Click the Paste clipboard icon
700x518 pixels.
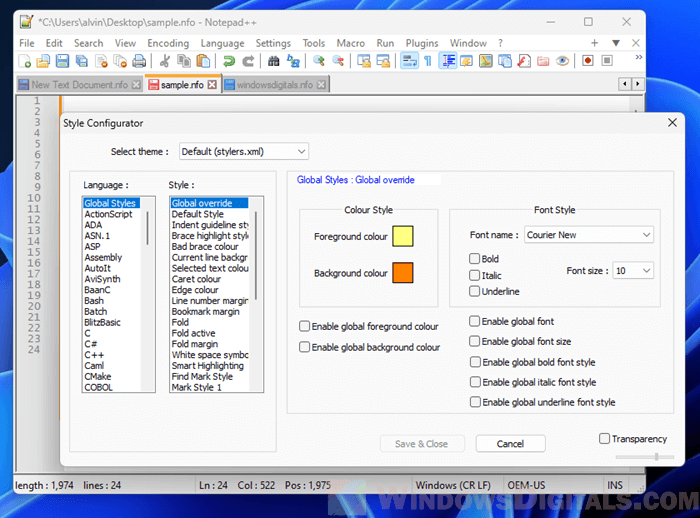point(203,61)
